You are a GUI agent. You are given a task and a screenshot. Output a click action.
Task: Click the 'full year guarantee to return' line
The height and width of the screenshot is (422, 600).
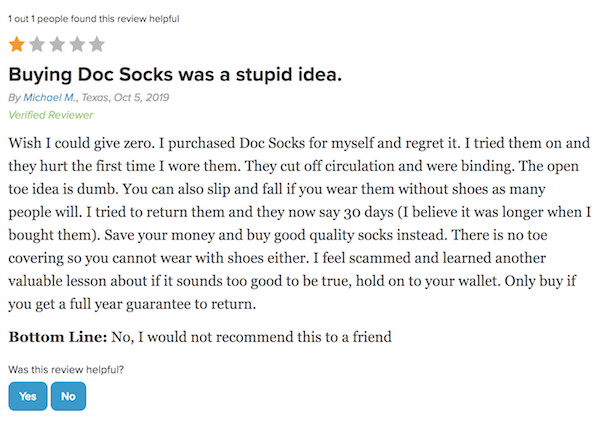(x=132, y=305)
